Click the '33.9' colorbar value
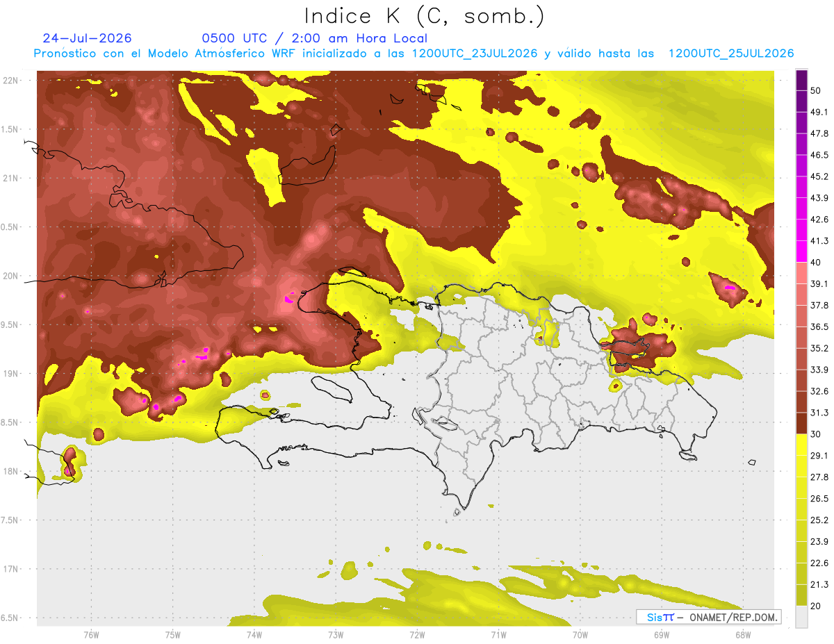Image resolution: width=834 pixels, height=644 pixels. click(819, 370)
